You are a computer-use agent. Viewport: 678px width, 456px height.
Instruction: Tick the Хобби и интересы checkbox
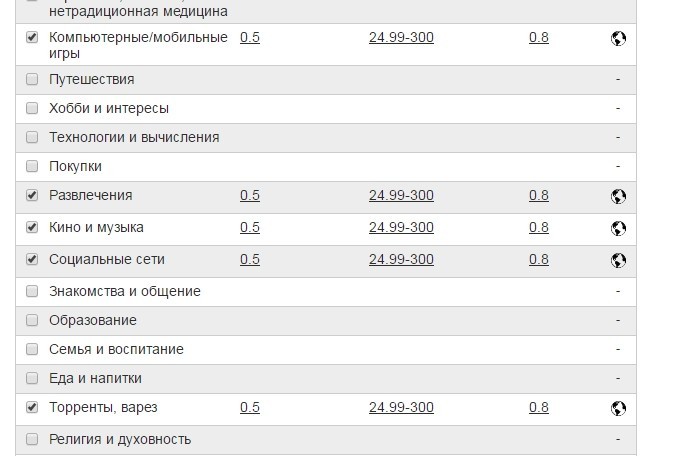pos(32,108)
